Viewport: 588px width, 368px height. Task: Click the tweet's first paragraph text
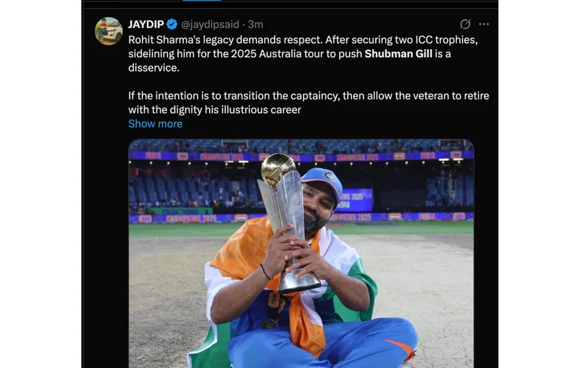[303, 54]
